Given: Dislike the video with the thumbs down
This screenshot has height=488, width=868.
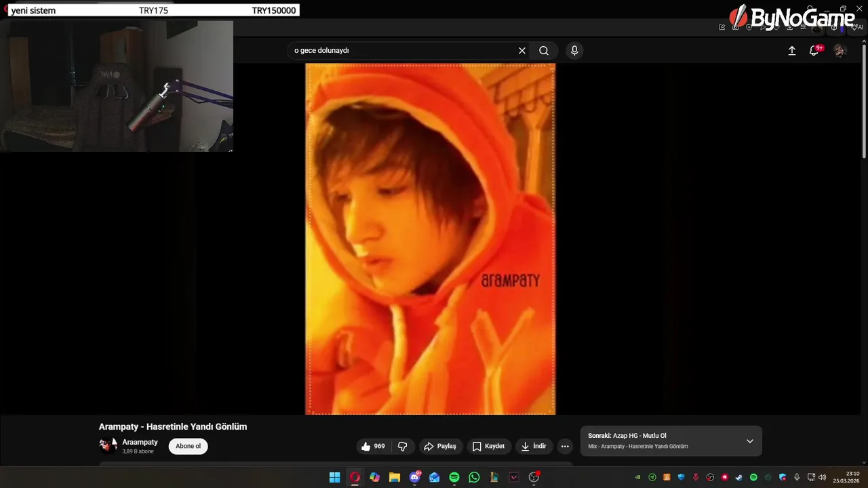Looking at the screenshot, I should (x=402, y=446).
